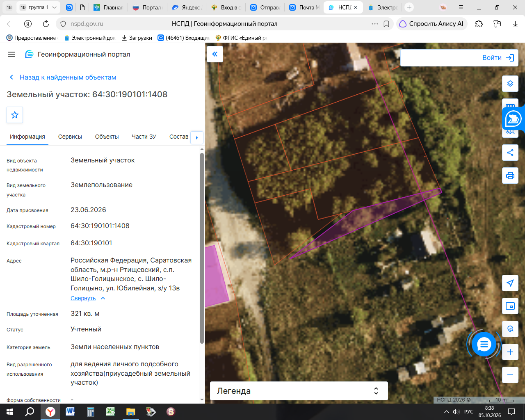Reload the page in the browser

pyautogui.click(x=46, y=24)
